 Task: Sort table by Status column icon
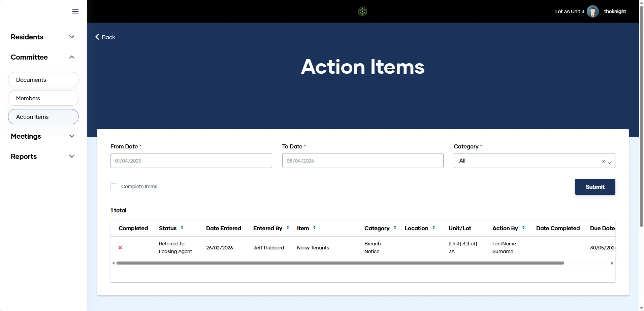pyautogui.click(x=182, y=228)
